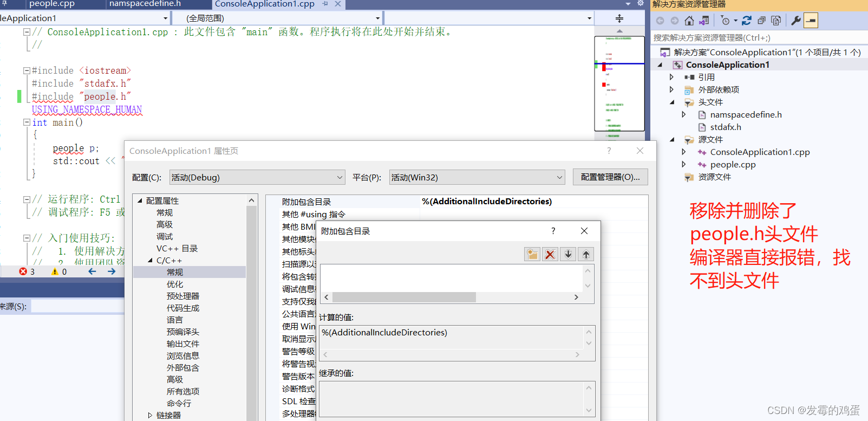Collapse the C/C++ tree node
The height and width of the screenshot is (421, 868).
pos(150,261)
